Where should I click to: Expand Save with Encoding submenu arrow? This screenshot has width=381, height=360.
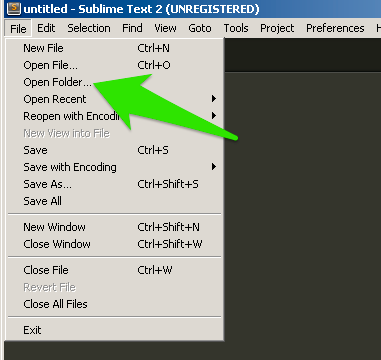point(214,166)
